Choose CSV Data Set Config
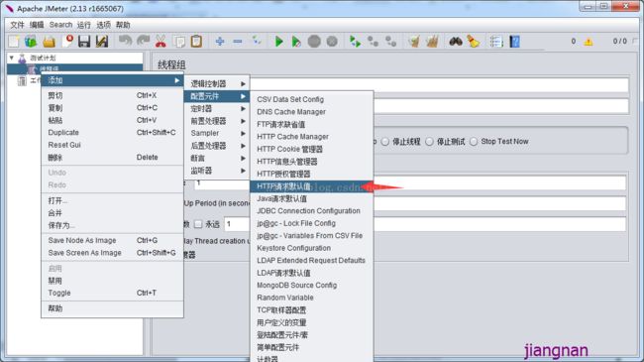Image resolution: width=644 pixels, height=362 pixels. tap(311, 99)
